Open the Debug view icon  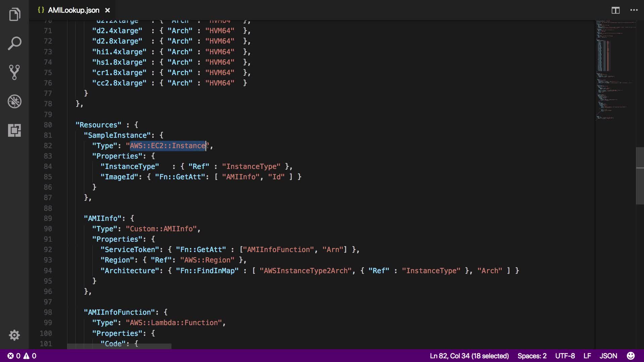pos(14,101)
